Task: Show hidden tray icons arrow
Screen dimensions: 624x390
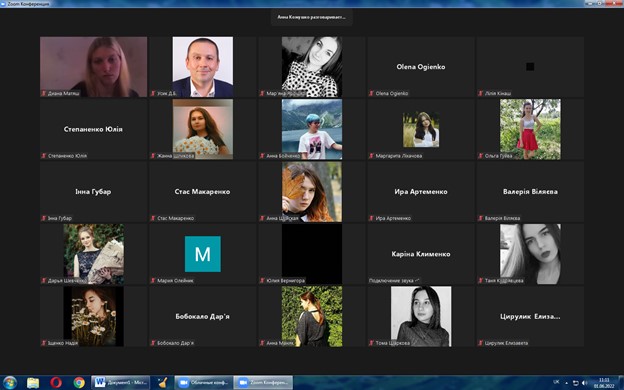Action: tap(567, 383)
